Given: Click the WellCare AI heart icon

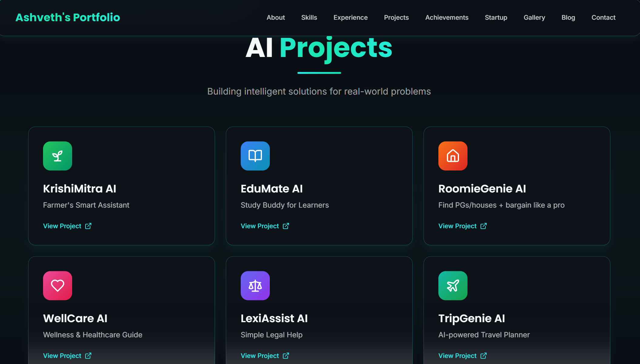Looking at the screenshot, I should click(x=58, y=286).
